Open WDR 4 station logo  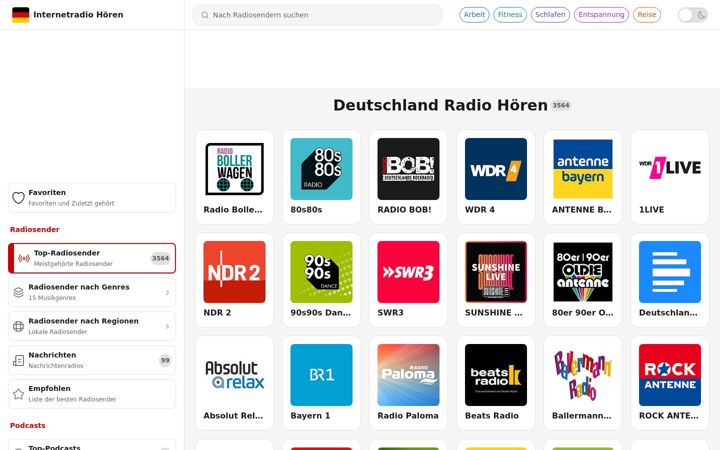(x=496, y=169)
